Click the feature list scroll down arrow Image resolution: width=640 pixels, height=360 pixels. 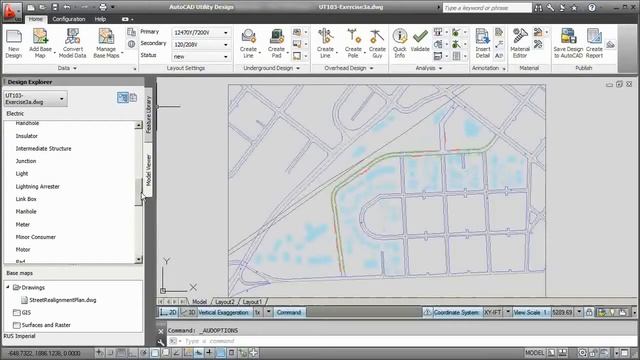pos(138,259)
